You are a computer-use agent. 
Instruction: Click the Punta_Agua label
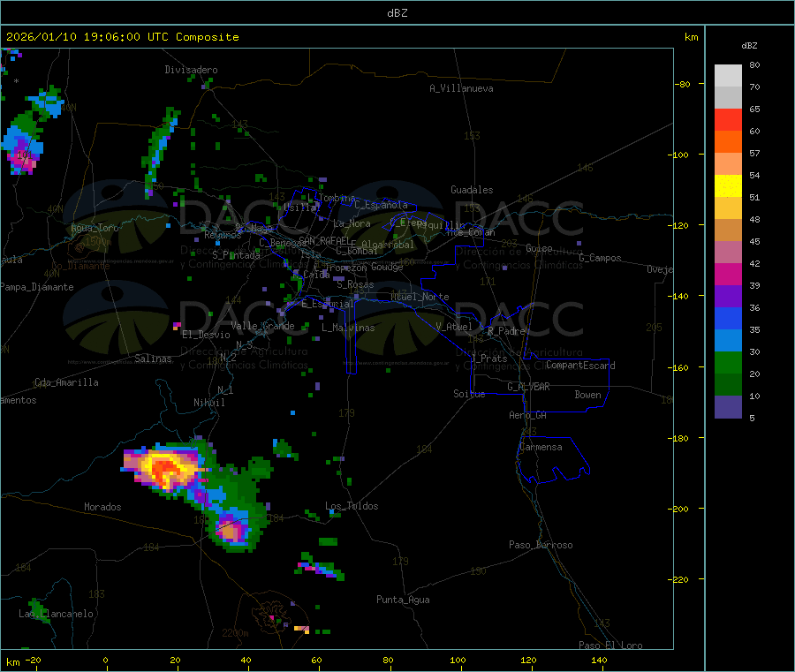pyautogui.click(x=403, y=600)
